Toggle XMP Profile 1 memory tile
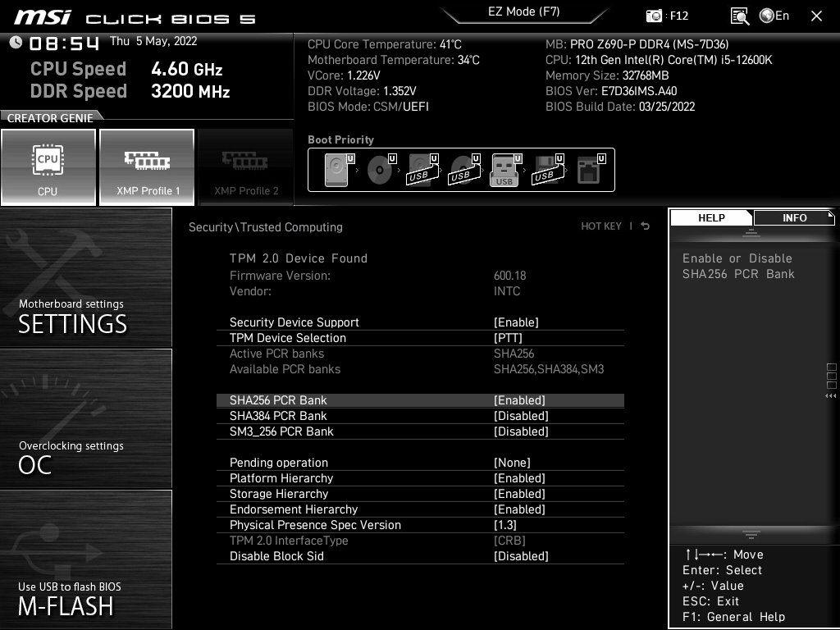This screenshot has height=630, width=840. tap(147, 167)
